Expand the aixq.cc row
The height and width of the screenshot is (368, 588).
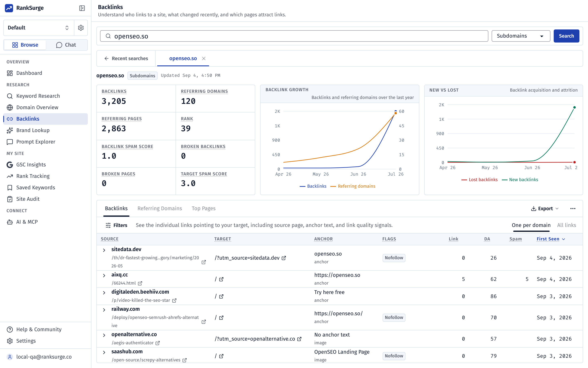tap(104, 276)
